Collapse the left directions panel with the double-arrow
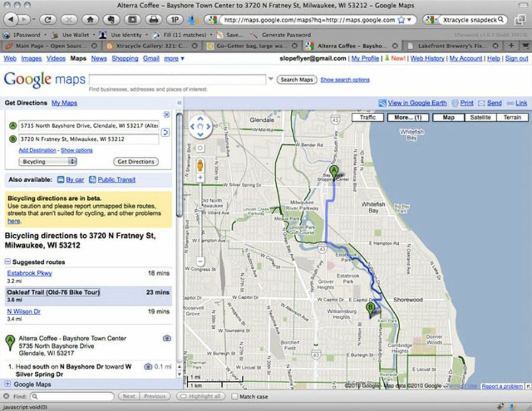 [165, 102]
